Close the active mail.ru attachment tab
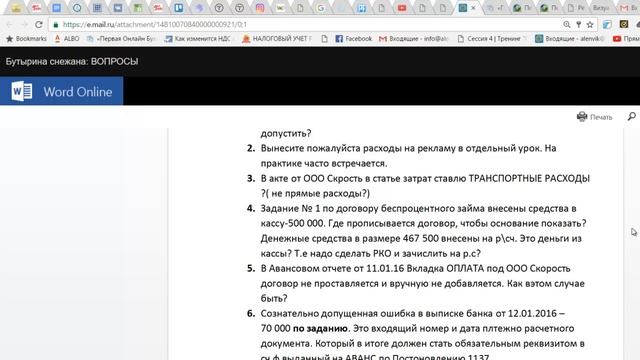Viewport: 640px width, 360px height. coord(473,8)
